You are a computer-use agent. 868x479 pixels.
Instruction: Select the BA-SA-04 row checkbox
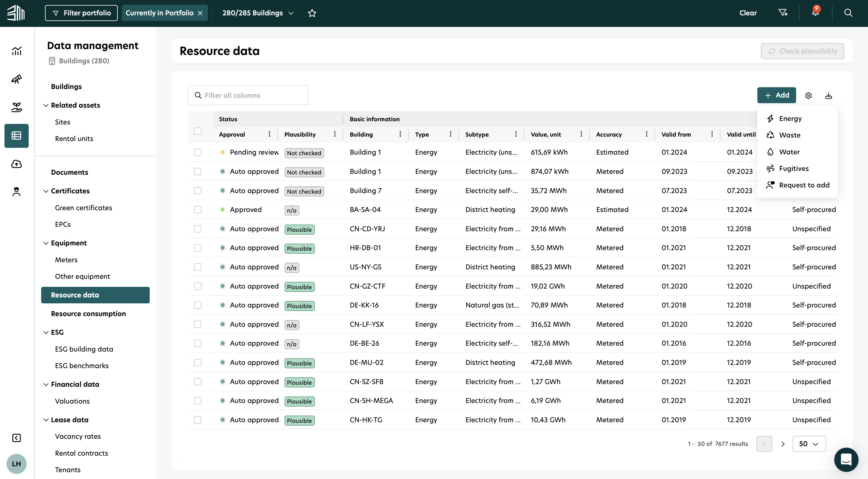click(x=198, y=210)
